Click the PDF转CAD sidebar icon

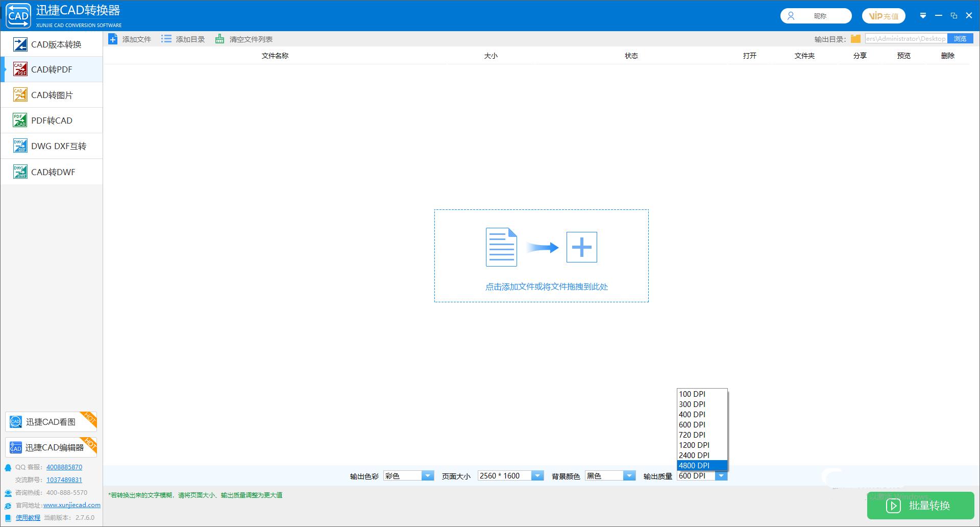coord(20,121)
